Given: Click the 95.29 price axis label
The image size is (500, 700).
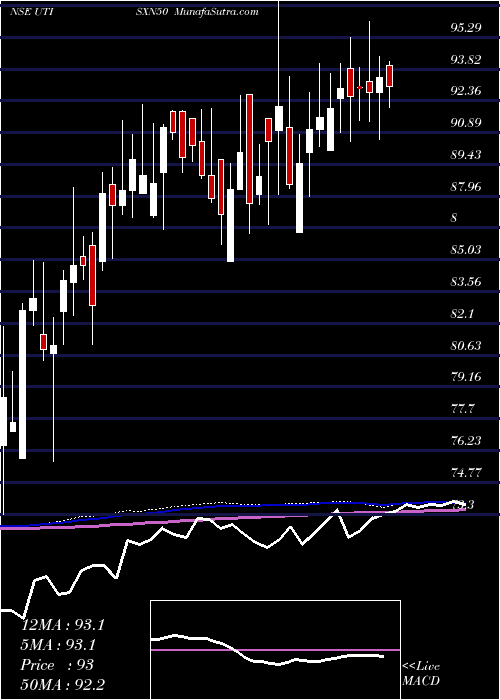Looking at the screenshot, I should pyautogui.click(x=466, y=28).
